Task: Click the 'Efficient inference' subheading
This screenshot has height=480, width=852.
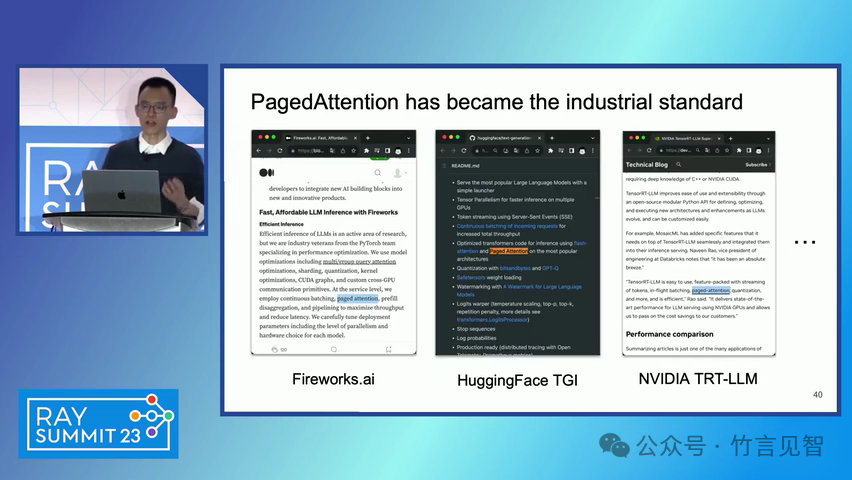Action: pyautogui.click(x=281, y=224)
